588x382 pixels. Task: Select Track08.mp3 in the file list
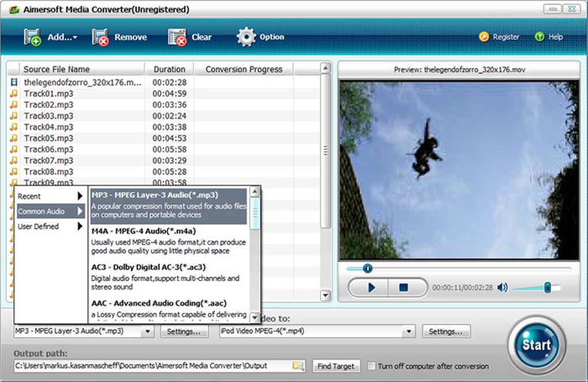click(x=164, y=171)
